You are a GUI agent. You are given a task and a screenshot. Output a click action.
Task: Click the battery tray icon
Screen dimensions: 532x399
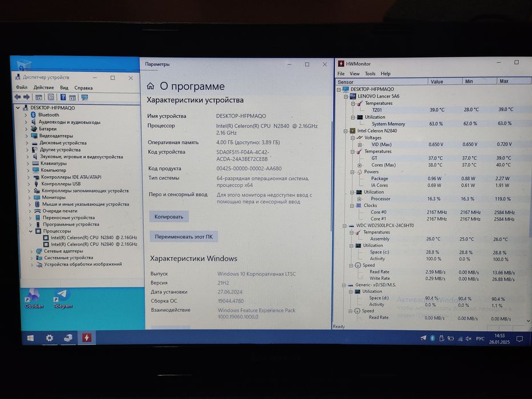click(450, 338)
